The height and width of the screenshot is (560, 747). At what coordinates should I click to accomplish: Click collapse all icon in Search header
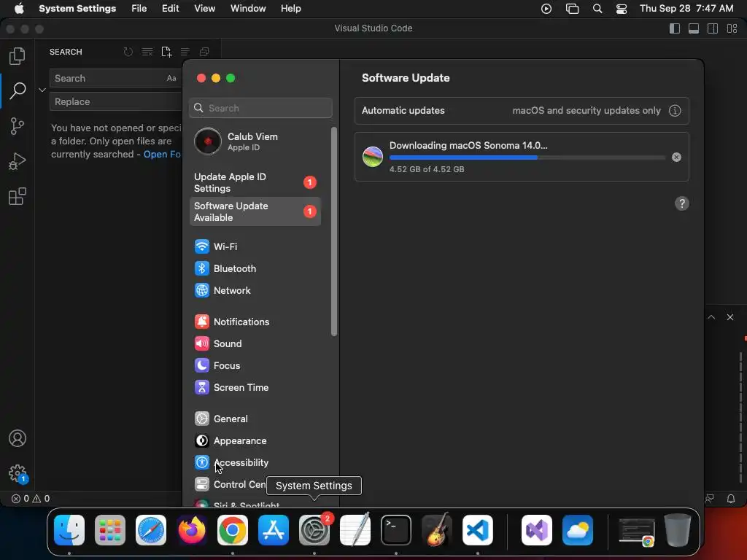pyautogui.click(x=204, y=52)
